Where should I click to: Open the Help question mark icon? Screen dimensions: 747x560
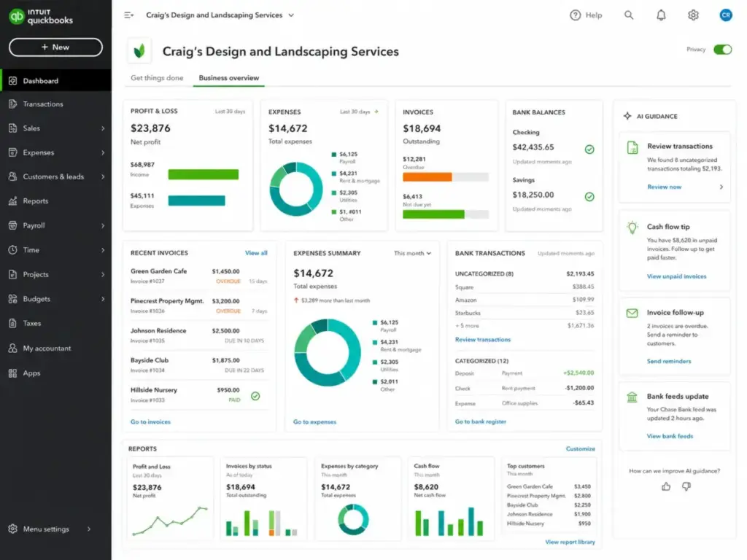point(576,15)
